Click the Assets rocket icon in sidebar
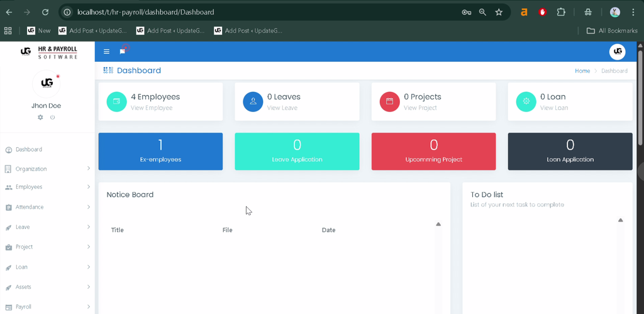 [9, 287]
